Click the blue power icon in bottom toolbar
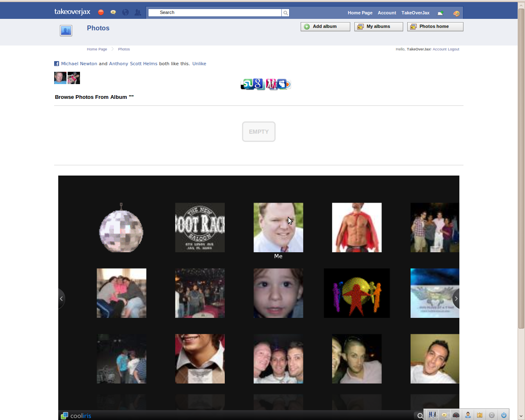525x420 pixels. [x=504, y=415]
